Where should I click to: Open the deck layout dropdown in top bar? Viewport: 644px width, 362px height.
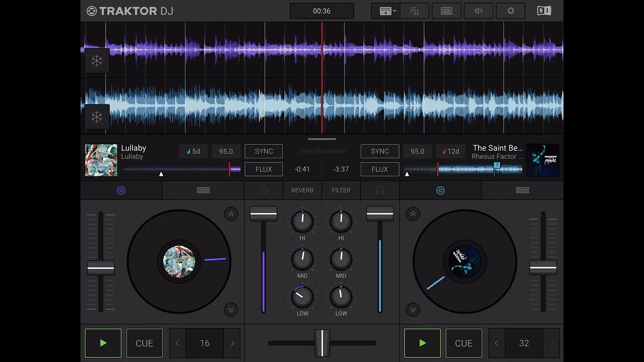tap(386, 11)
